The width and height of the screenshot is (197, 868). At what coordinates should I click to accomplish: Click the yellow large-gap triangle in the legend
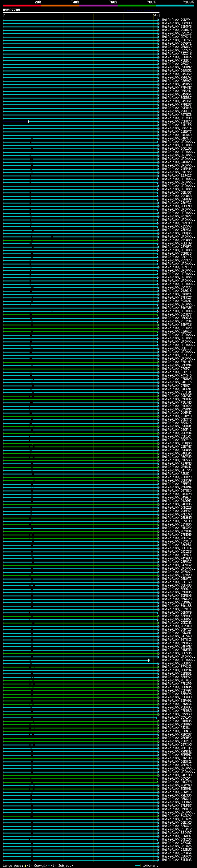(25, 865)
